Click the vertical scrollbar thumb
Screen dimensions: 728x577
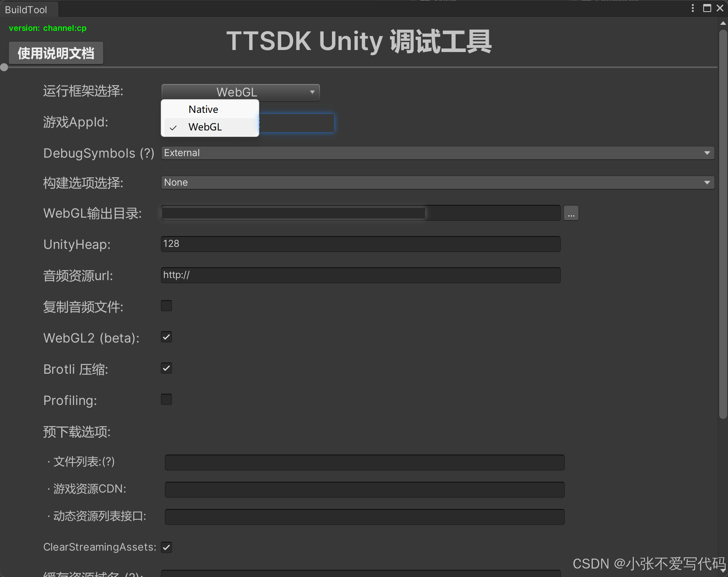pyautogui.click(x=723, y=224)
